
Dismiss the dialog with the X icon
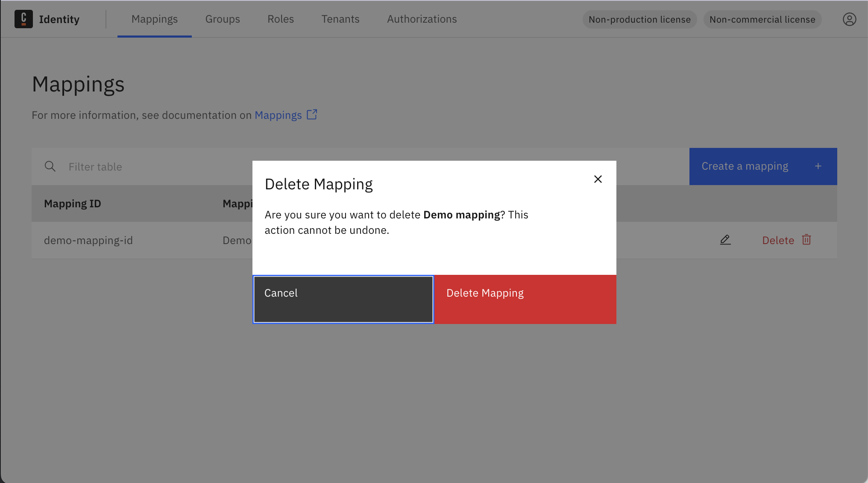pos(598,179)
